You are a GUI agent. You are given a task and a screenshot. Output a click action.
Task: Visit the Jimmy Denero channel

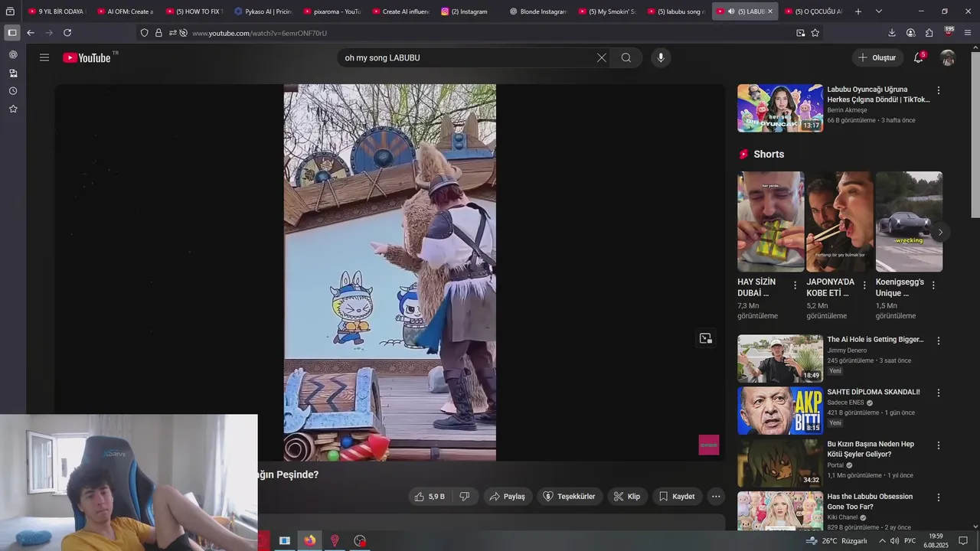tap(848, 350)
